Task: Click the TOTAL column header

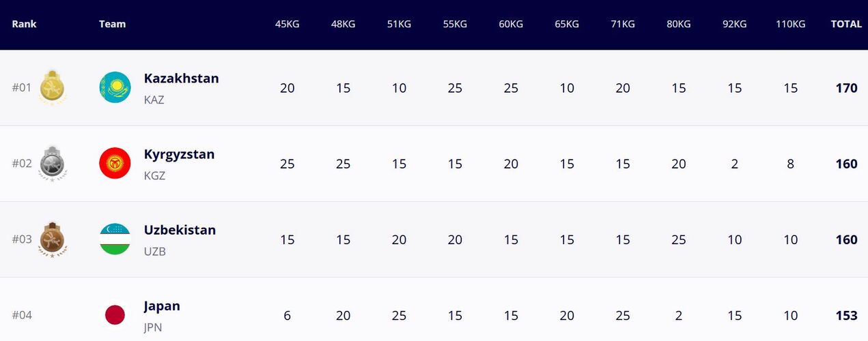Action: pyautogui.click(x=846, y=24)
